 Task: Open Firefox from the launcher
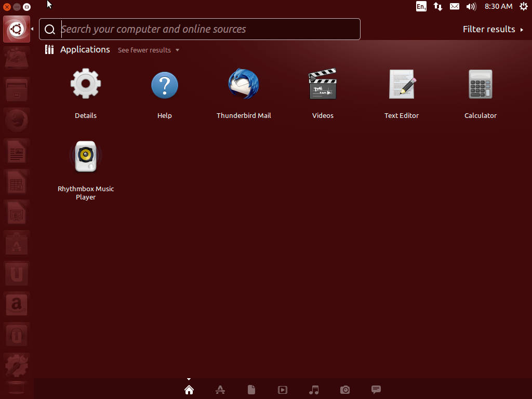click(x=17, y=120)
